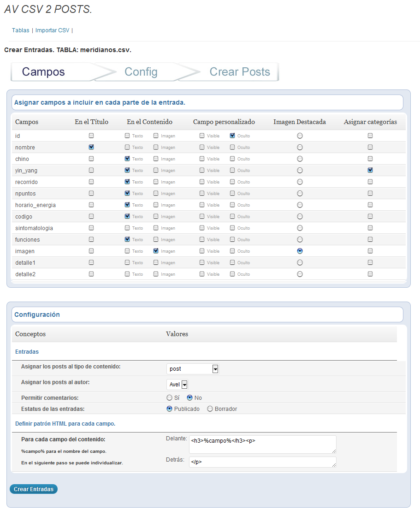Check 'En el Título' for the id field
420x516 pixels.
click(91, 136)
